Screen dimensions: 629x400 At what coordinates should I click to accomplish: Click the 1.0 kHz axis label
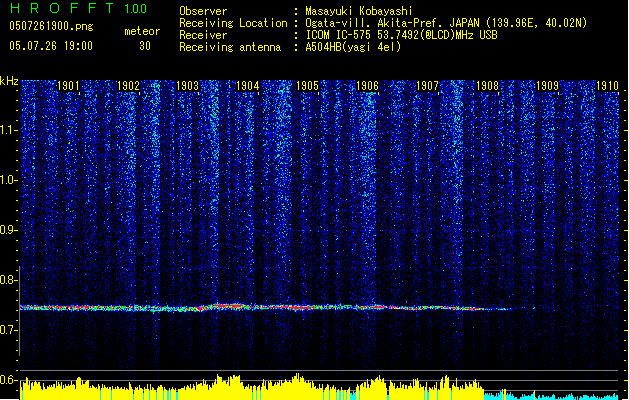click(9, 180)
